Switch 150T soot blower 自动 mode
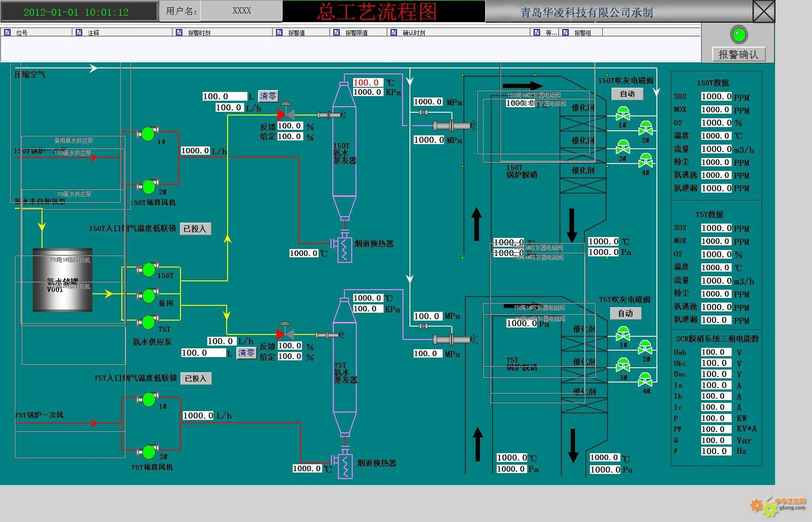 click(627, 94)
